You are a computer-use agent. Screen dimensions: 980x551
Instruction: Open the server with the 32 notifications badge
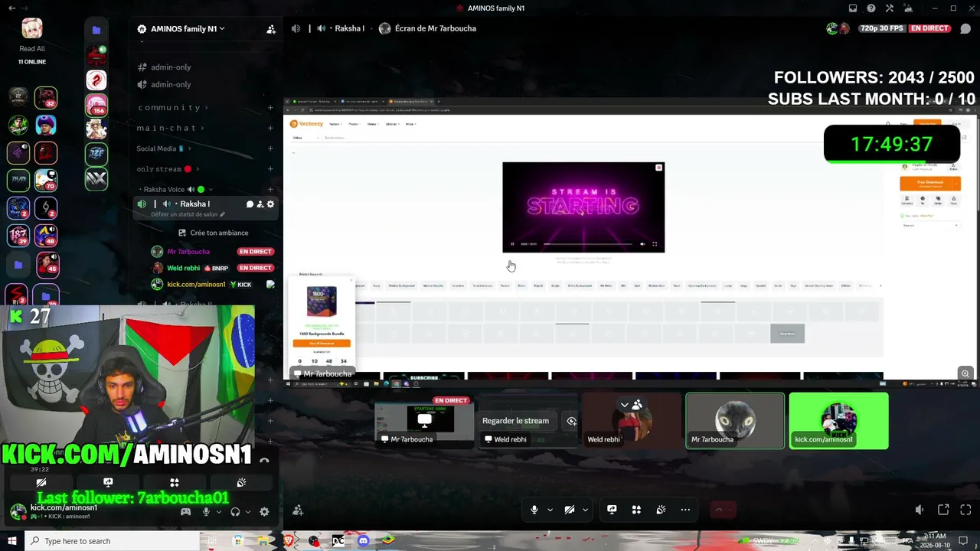tap(45, 97)
